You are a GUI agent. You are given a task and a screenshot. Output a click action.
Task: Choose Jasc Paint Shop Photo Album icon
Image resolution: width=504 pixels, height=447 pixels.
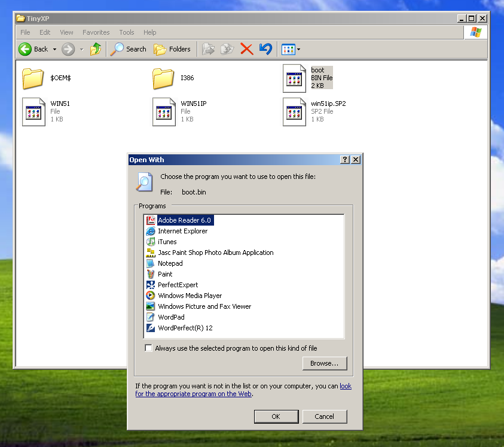[x=151, y=253]
